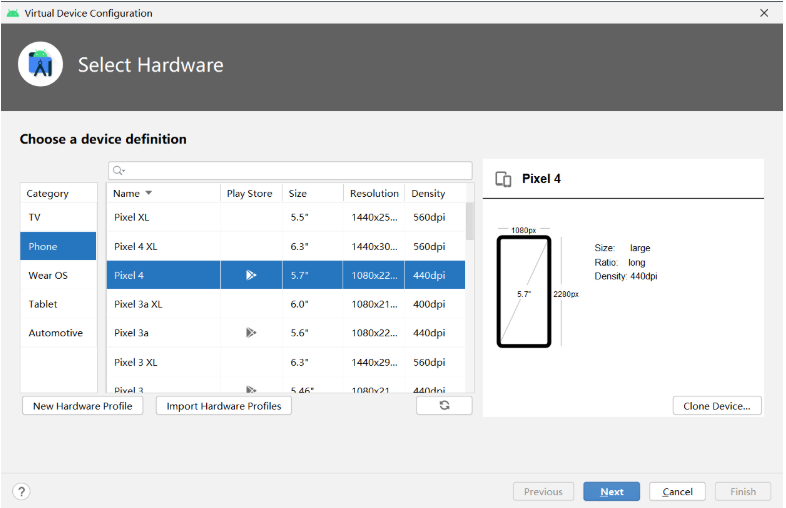Screen dimensions: 786x508
Task: Select the Pixel 3 XL device row
Action: [x=286, y=362]
